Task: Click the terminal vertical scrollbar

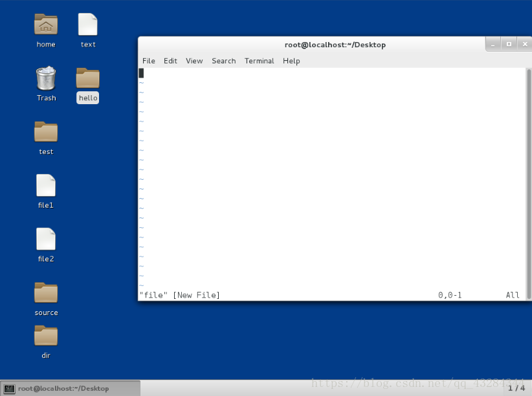Action: point(529,184)
